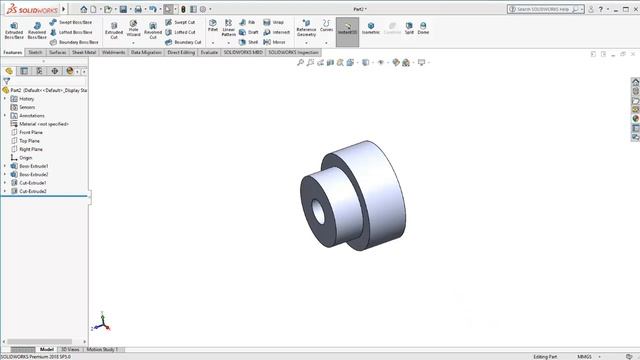Click the Zoom to Fit view icon
Viewport: 640px width, 360px height.
pyautogui.click(x=300, y=62)
